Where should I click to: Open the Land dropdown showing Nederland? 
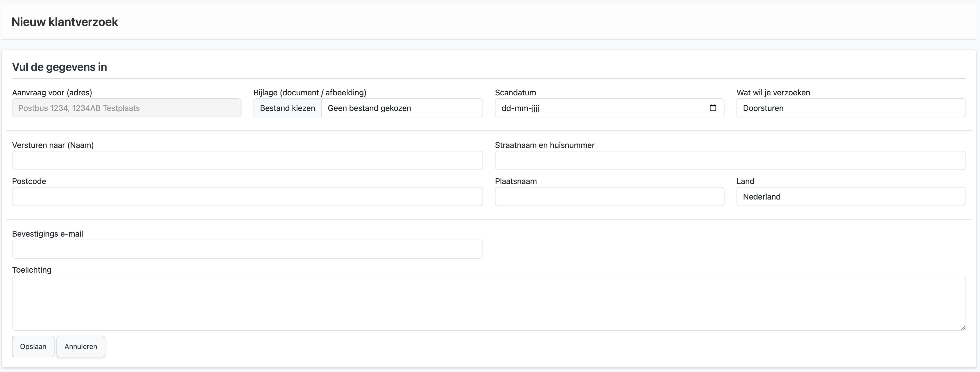[x=851, y=197]
